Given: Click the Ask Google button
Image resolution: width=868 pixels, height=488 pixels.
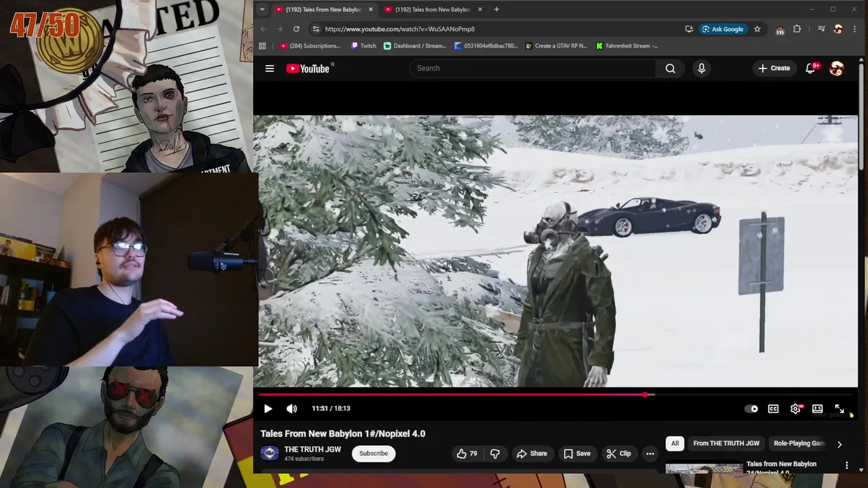Looking at the screenshot, I should (x=723, y=29).
